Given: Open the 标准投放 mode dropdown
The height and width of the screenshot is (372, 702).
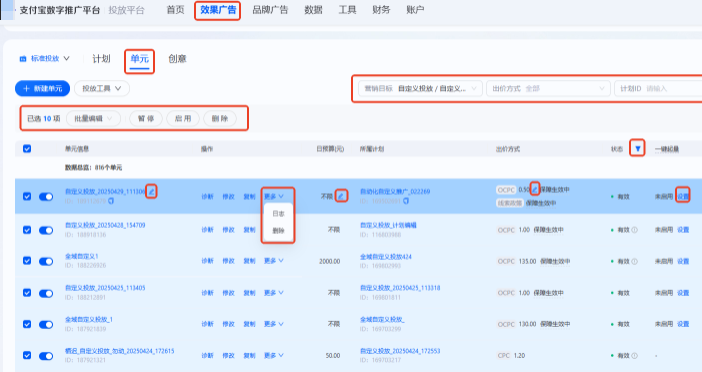Looking at the screenshot, I should coord(44,59).
